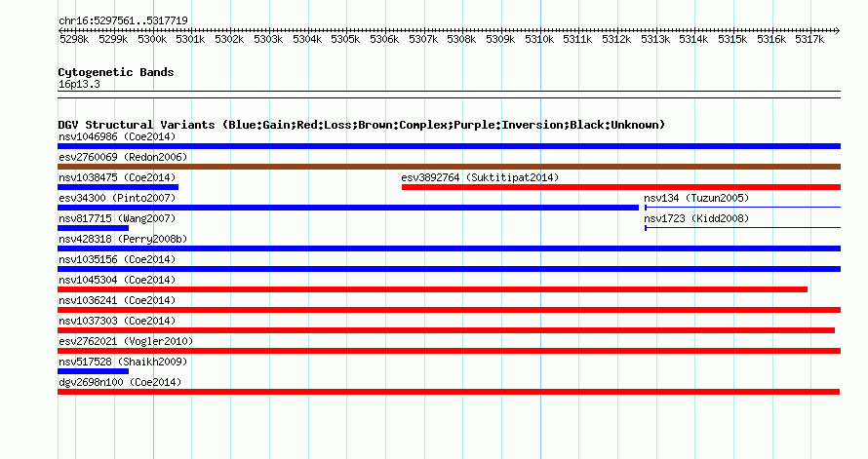Open nsv1723 (Kidd2008) variant label

point(696,218)
